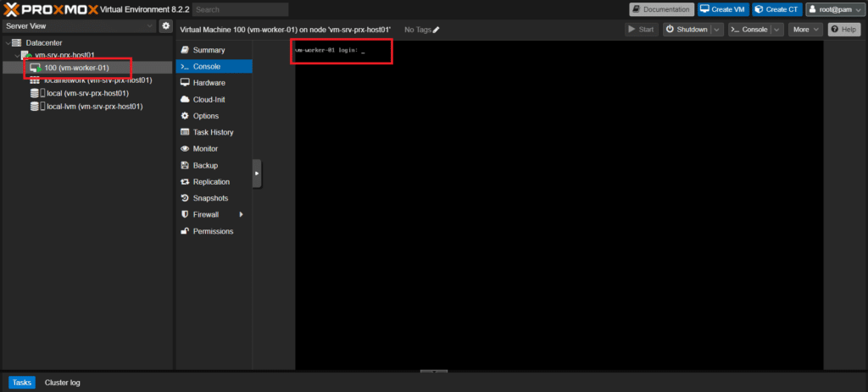868x392 pixels.
Task: Select local storage in the tree
Action: (87, 93)
